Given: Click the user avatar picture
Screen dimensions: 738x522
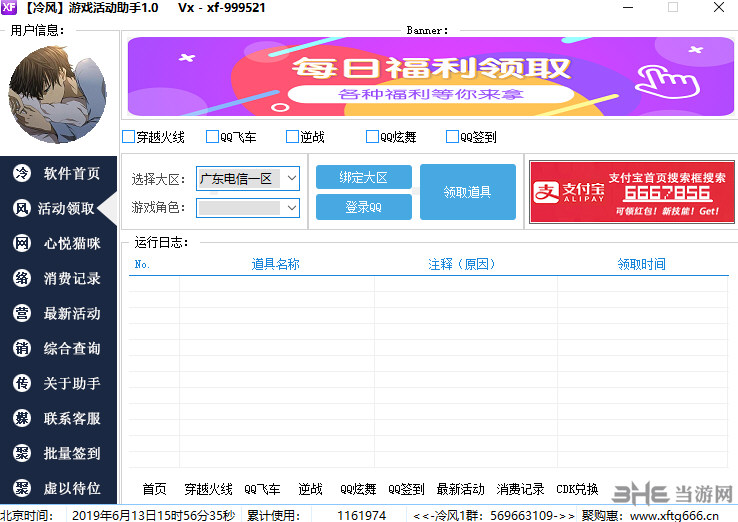Looking at the screenshot, I should pyautogui.click(x=57, y=95).
